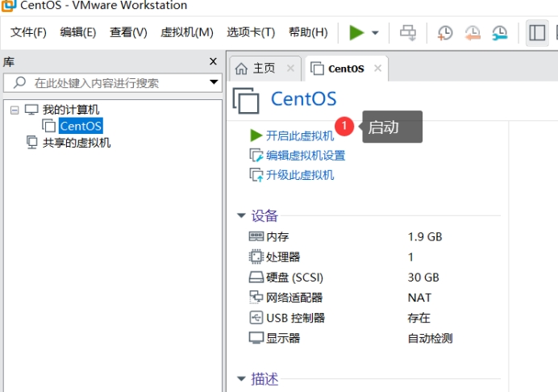Switch to the 主页 tab
This screenshot has height=392, width=558.
(264, 68)
